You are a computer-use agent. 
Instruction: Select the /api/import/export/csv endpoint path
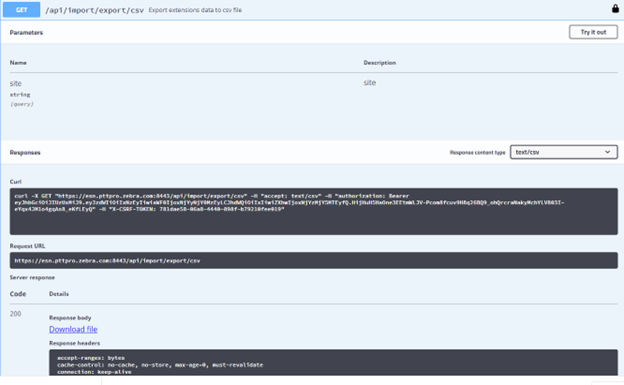[x=94, y=10]
